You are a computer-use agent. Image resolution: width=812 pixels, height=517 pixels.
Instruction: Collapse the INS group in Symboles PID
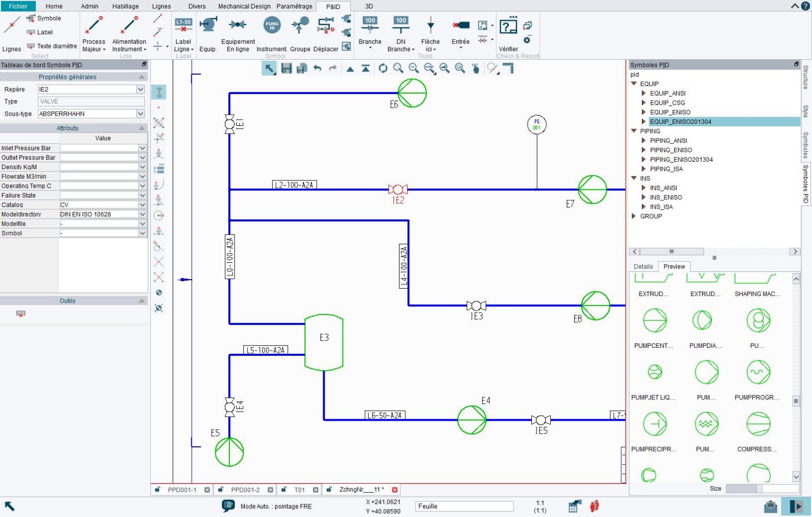click(634, 178)
